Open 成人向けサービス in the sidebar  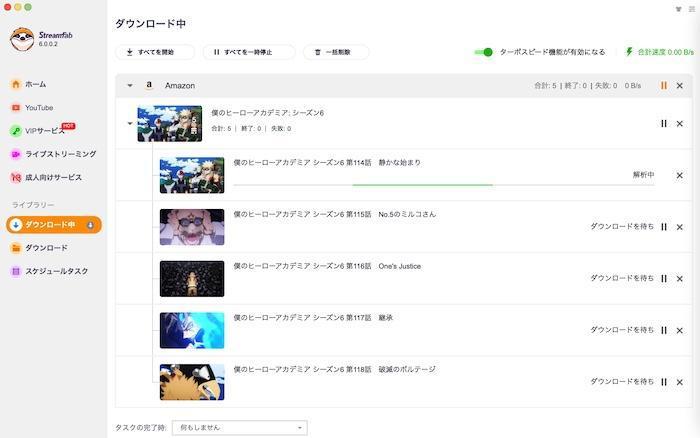pyautogui.click(x=46, y=177)
